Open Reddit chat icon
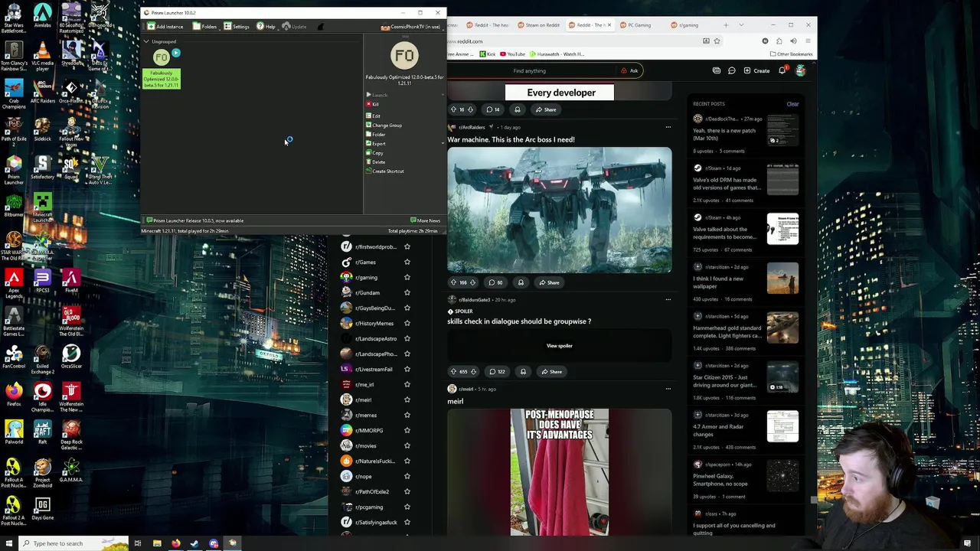980x551 pixels. [x=732, y=71]
